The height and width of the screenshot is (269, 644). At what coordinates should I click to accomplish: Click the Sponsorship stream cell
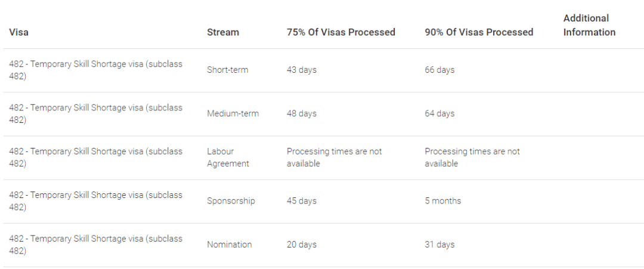(x=231, y=201)
